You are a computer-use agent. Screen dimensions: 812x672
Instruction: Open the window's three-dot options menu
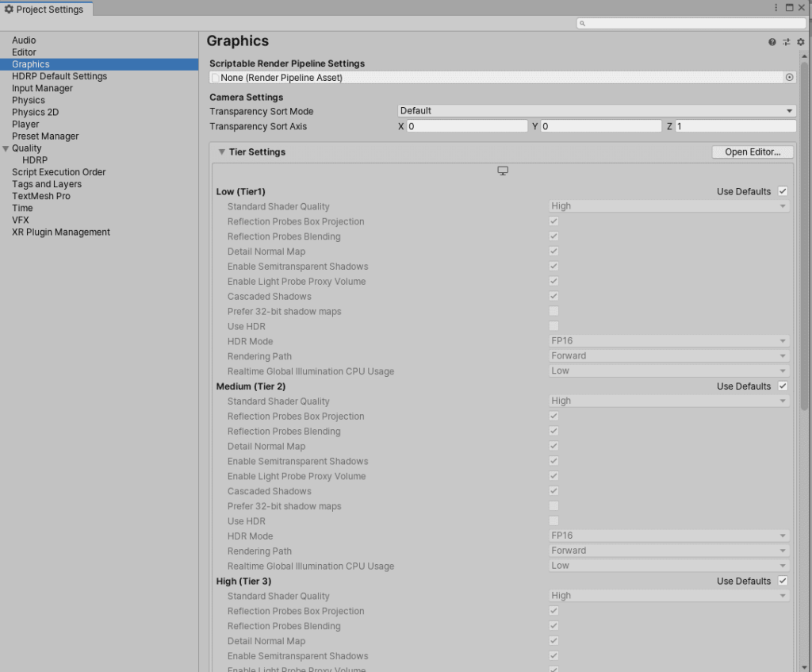776,7
